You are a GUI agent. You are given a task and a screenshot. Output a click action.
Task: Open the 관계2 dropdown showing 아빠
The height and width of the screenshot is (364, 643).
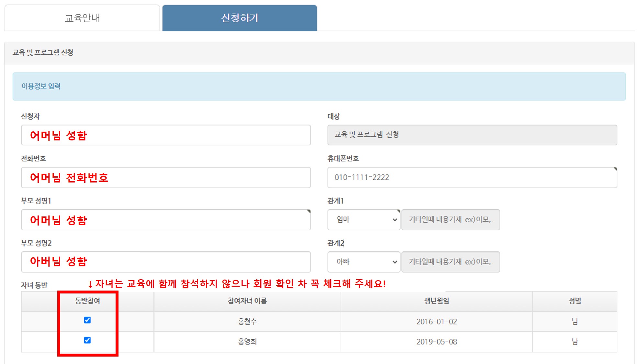pos(364,262)
